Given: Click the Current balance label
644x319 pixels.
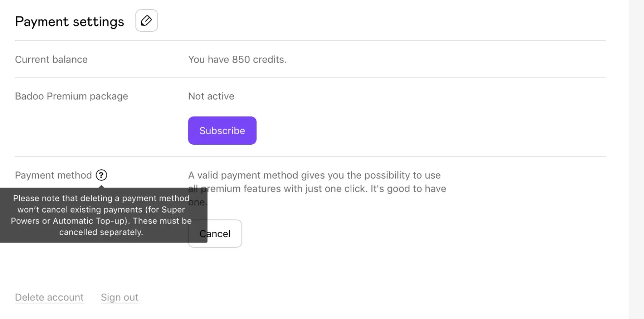Looking at the screenshot, I should [51, 59].
